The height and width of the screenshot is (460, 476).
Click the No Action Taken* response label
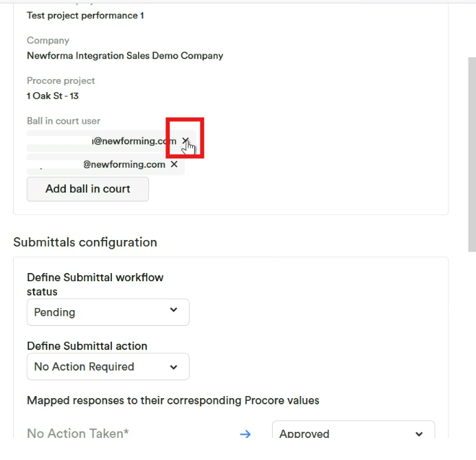[x=78, y=433]
